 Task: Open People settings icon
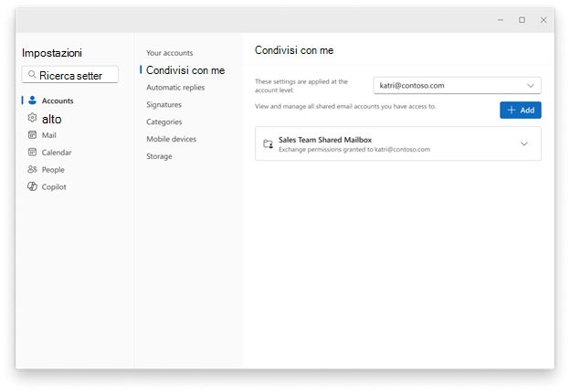32,169
